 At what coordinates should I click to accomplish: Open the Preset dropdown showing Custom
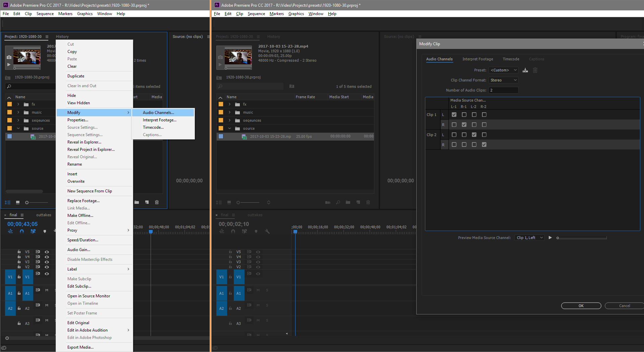503,70
